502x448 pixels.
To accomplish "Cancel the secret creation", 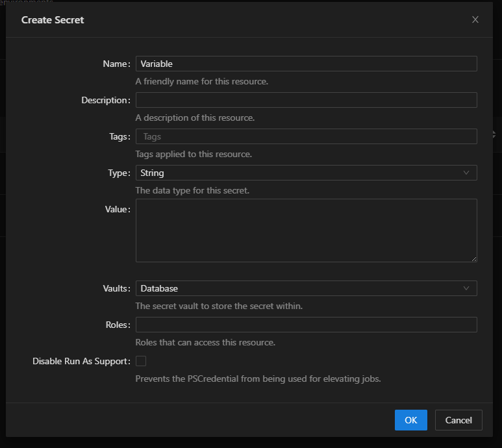I will click(x=458, y=420).
